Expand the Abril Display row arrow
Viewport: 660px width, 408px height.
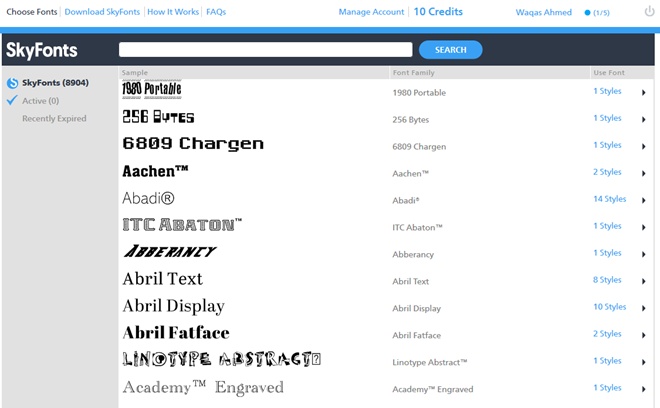(644, 308)
